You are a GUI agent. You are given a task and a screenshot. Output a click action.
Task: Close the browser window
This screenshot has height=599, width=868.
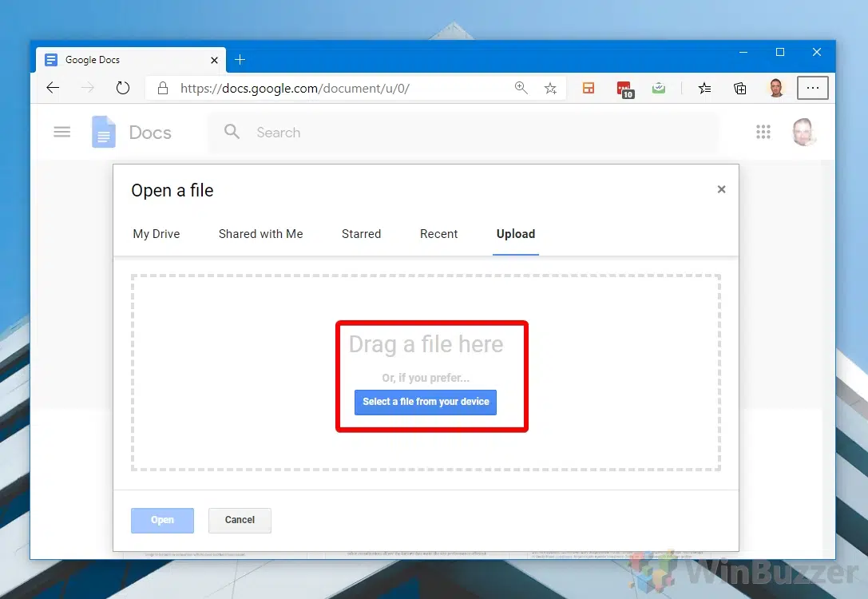point(817,52)
